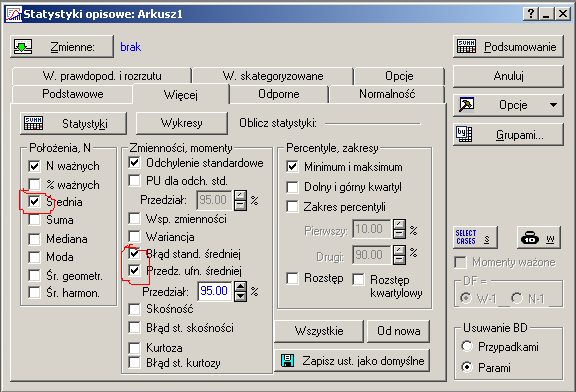Check the Kurtoza checkbox
Image resolution: width=576 pixels, height=392 pixels.
[134, 348]
